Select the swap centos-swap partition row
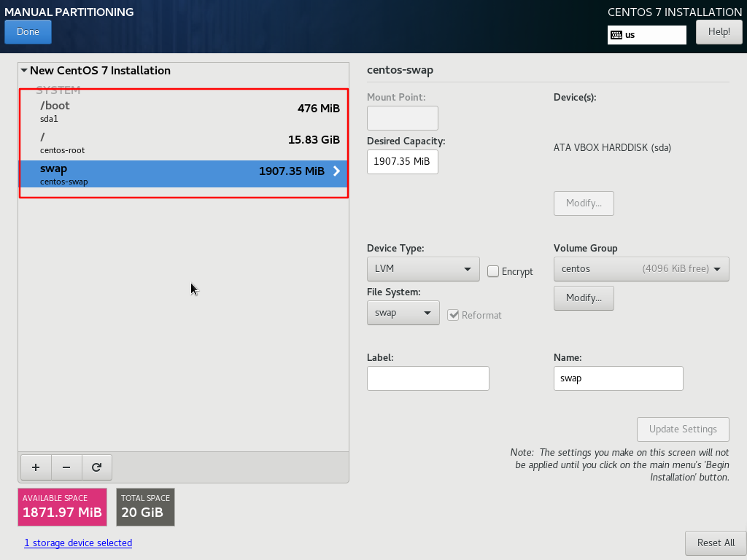 click(183, 174)
